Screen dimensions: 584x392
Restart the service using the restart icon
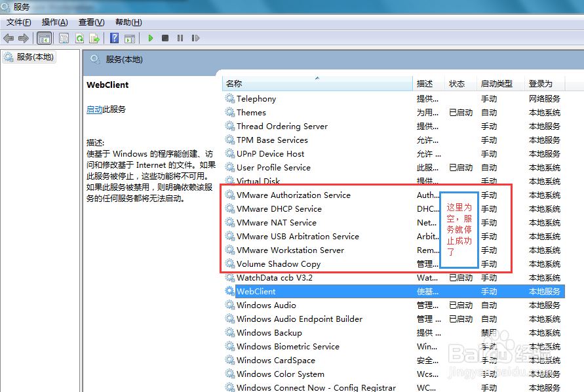(195, 37)
